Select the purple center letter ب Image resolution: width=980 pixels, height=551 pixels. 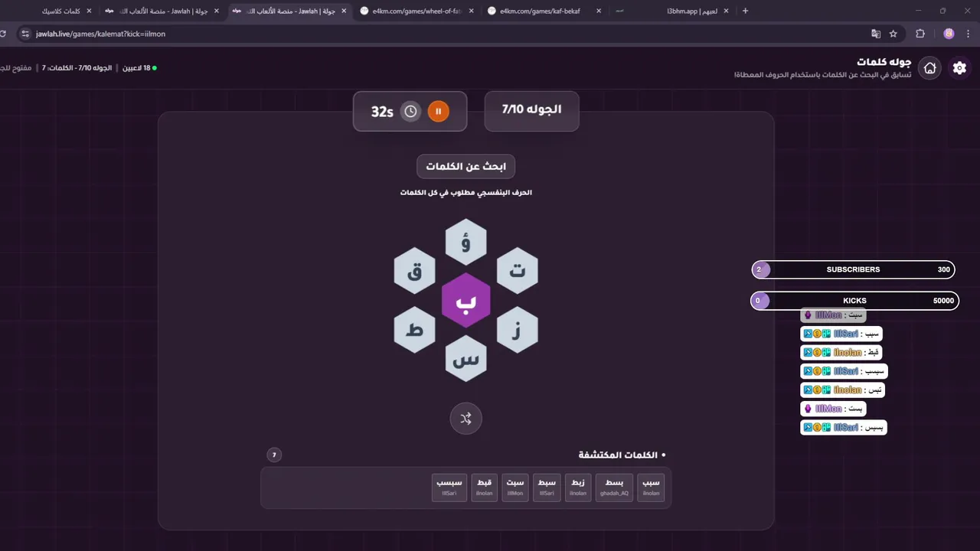click(465, 301)
